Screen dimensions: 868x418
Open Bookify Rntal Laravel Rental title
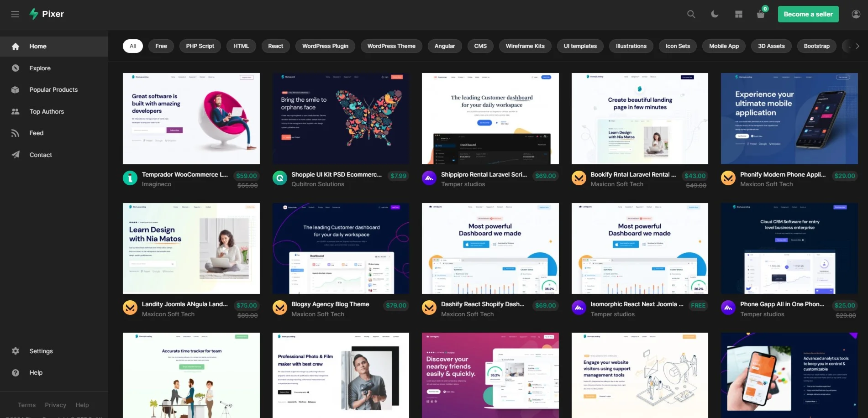click(x=633, y=174)
